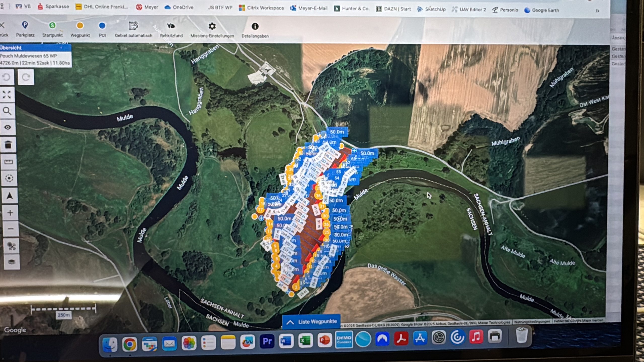Launch Premiere Pro from the dock
This screenshot has width=644, height=362.
(267, 341)
